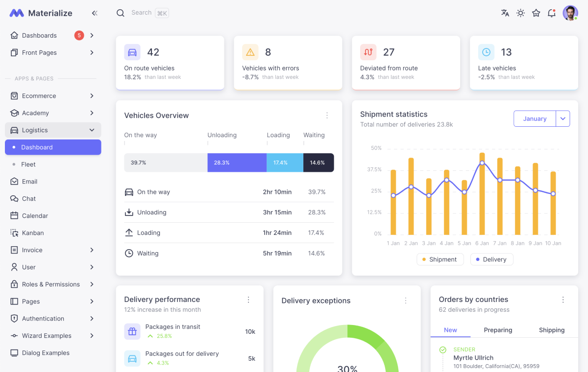Screen dimensions: 588x372
Task: Select the Chat icon in the sidebar
Action: (29, 198)
